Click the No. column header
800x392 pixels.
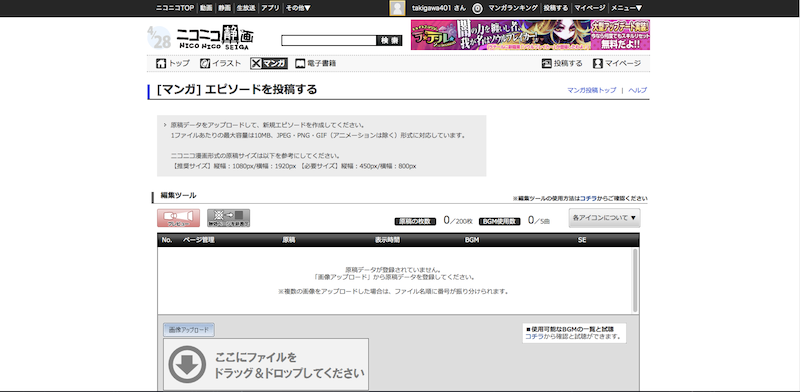pyautogui.click(x=167, y=240)
